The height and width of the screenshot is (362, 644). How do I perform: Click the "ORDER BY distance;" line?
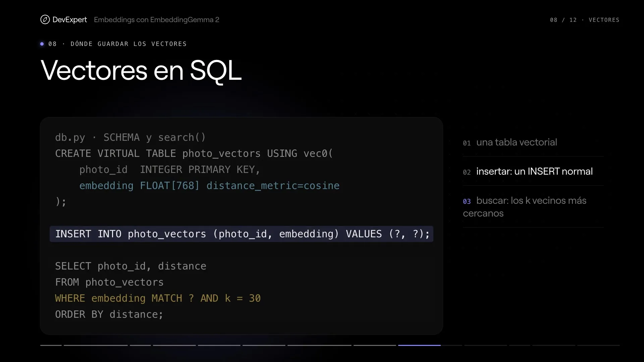click(x=109, y=314)
